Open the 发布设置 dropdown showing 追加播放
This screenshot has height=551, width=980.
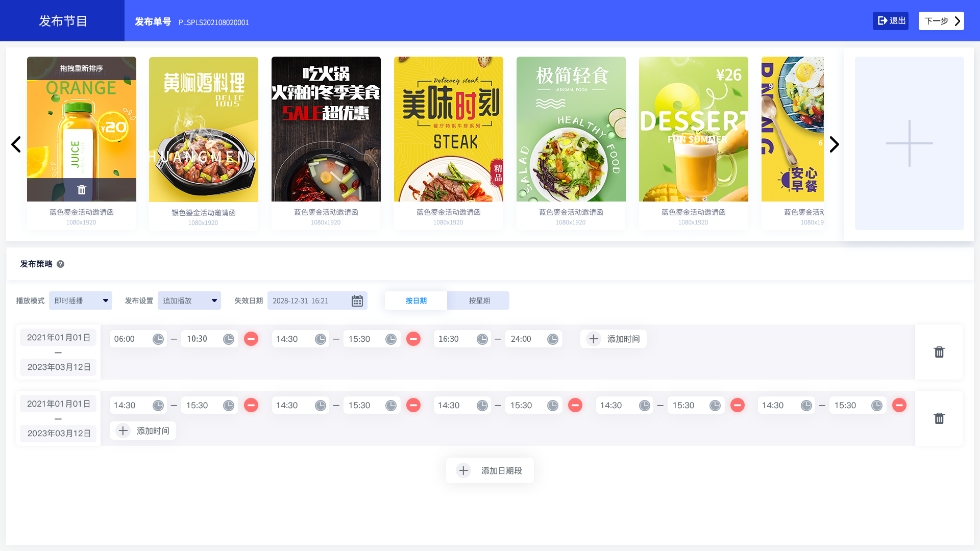[x=189, y=300]
